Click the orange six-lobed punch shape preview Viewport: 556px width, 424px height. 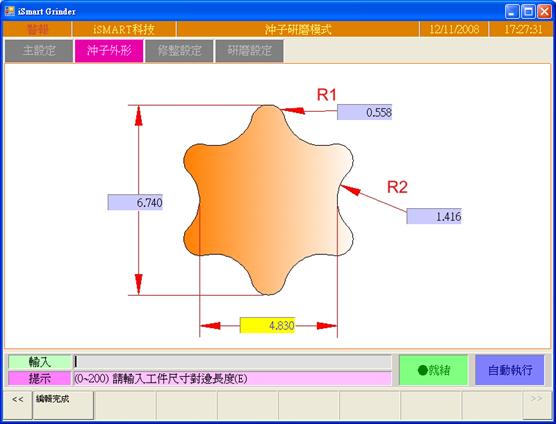[x=268, y=200]
